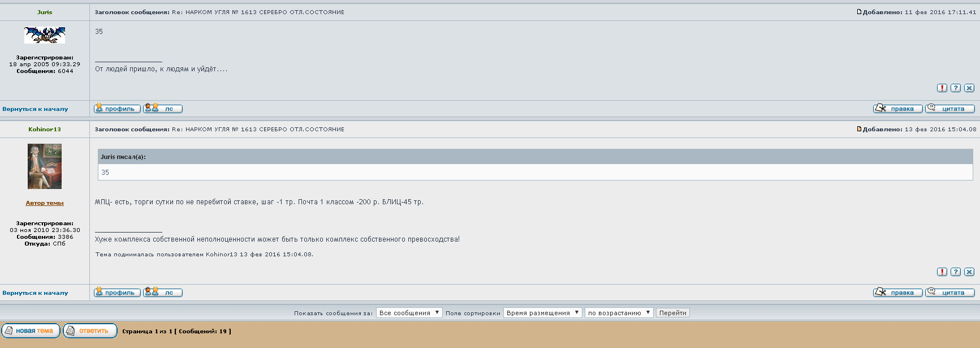Start a new thread with 'новая тема'

(x=31, y=330)
